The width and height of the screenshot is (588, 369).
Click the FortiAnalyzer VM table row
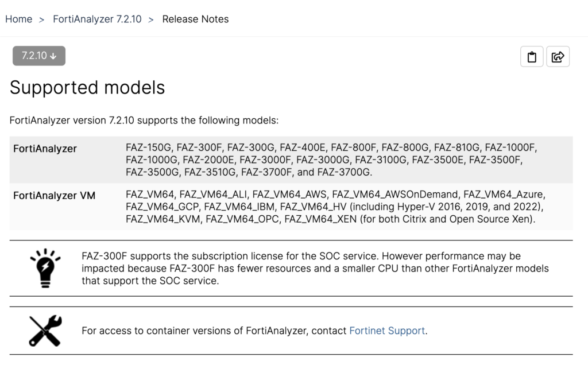[x=54, y=195]
